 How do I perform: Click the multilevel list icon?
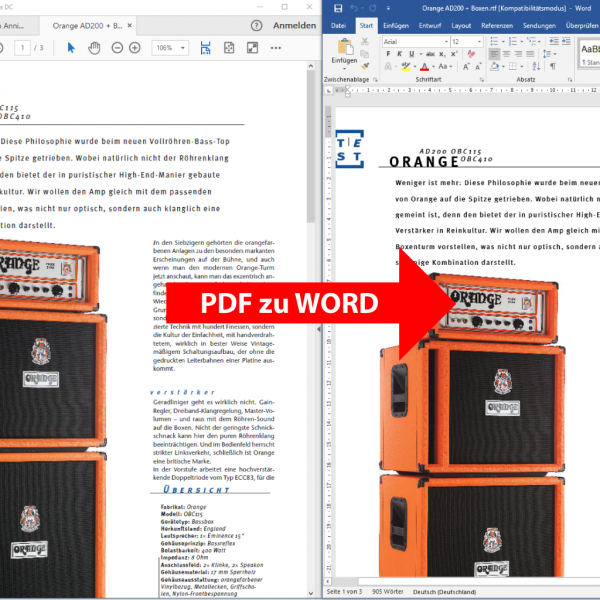point(531,41)
